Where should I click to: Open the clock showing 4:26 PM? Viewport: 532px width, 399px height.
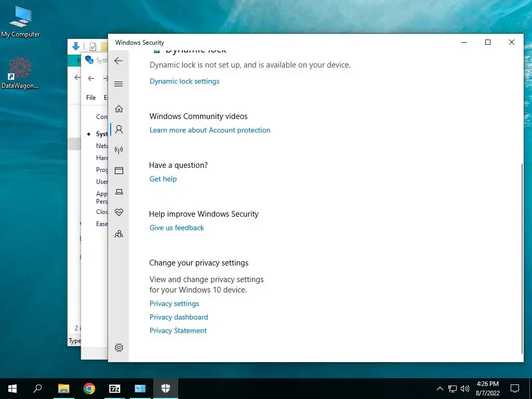point(487,389)
